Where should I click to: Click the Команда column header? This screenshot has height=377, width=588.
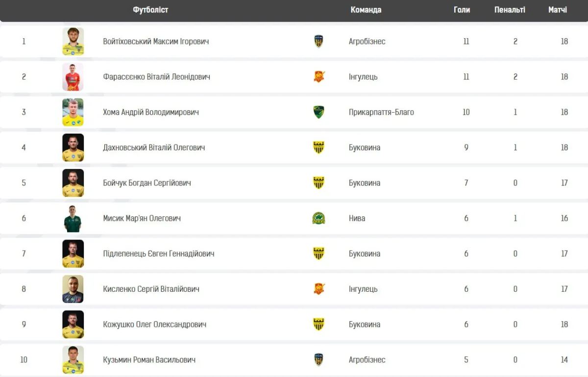366,10
